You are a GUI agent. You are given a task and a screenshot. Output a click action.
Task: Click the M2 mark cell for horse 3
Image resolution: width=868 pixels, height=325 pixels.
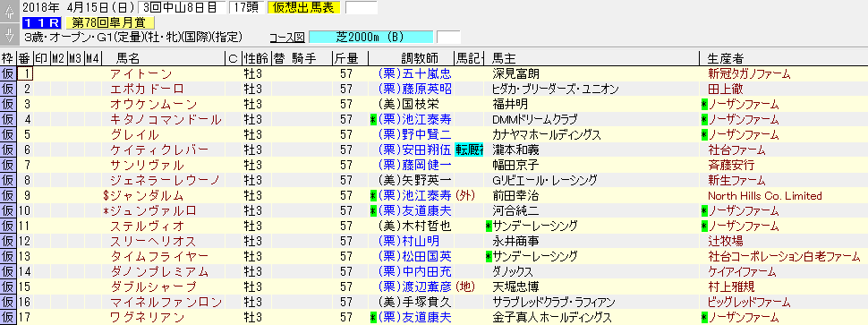59,105
